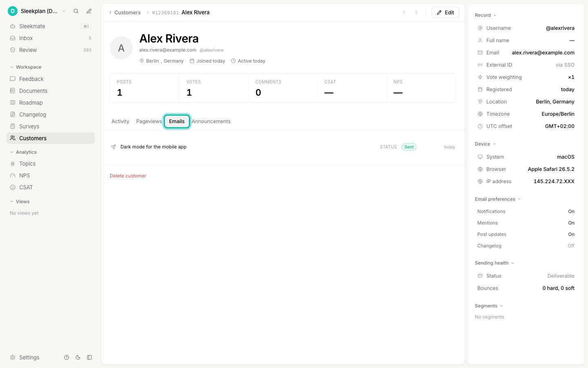Click the Delete customer link

point(128,176)
